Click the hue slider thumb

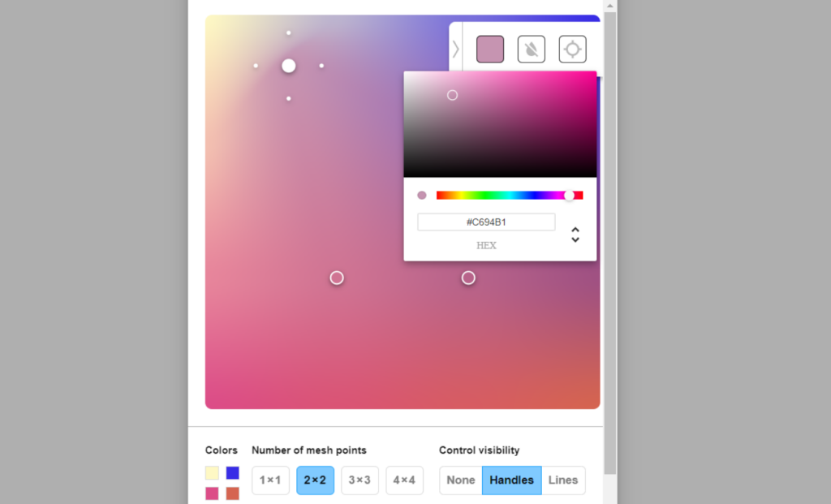coord(569,196)
